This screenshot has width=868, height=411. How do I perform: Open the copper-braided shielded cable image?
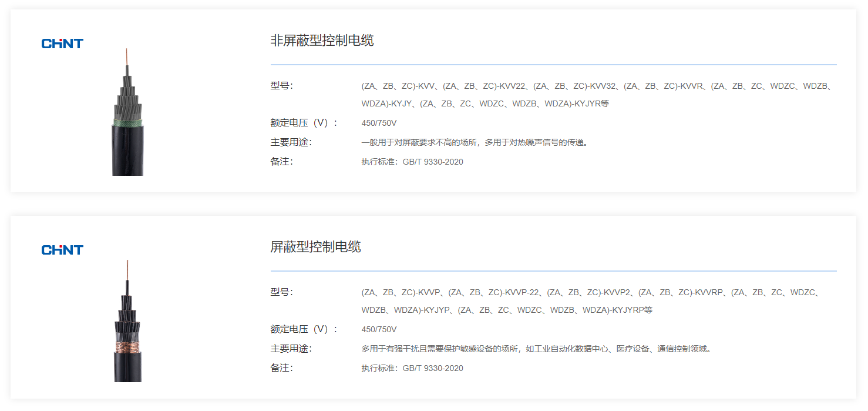(x=127, y=326)
